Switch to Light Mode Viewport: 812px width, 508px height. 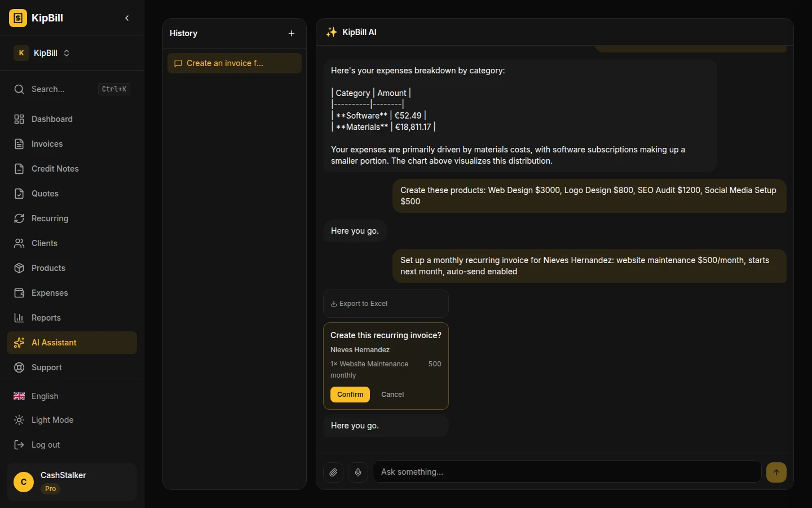(x=52, y=420)
